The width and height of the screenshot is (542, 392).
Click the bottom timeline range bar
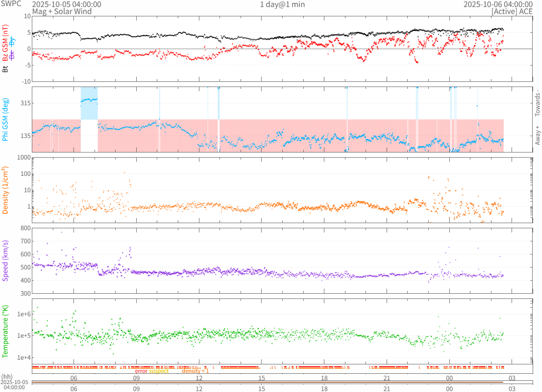click(268, 383)
